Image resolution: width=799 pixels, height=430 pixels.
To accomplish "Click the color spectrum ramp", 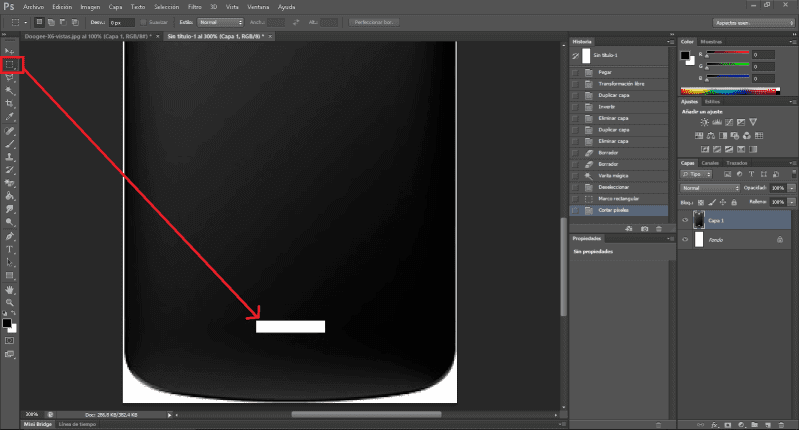I will click(x=730, y=92).
